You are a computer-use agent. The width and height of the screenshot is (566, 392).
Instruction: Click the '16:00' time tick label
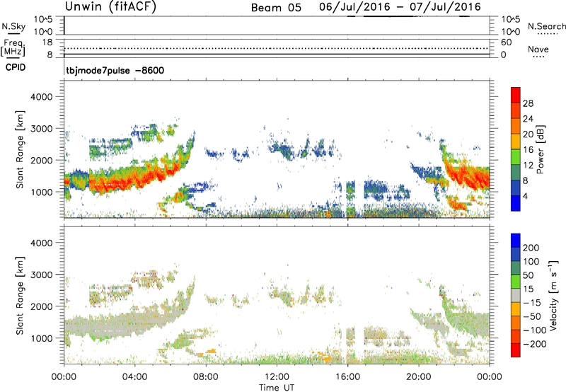pos(347,377)
